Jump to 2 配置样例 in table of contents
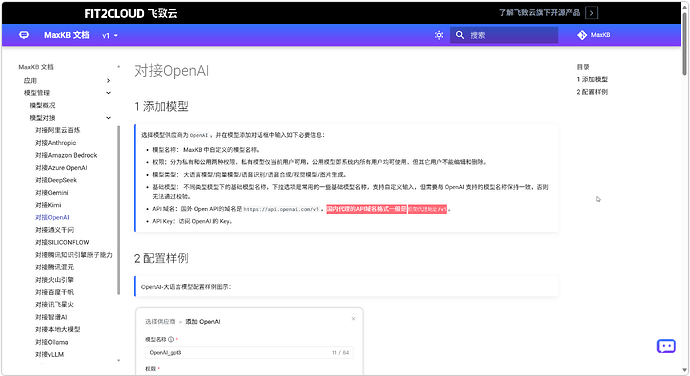Viewport: 690px width, 376px height. click(592, 92)
